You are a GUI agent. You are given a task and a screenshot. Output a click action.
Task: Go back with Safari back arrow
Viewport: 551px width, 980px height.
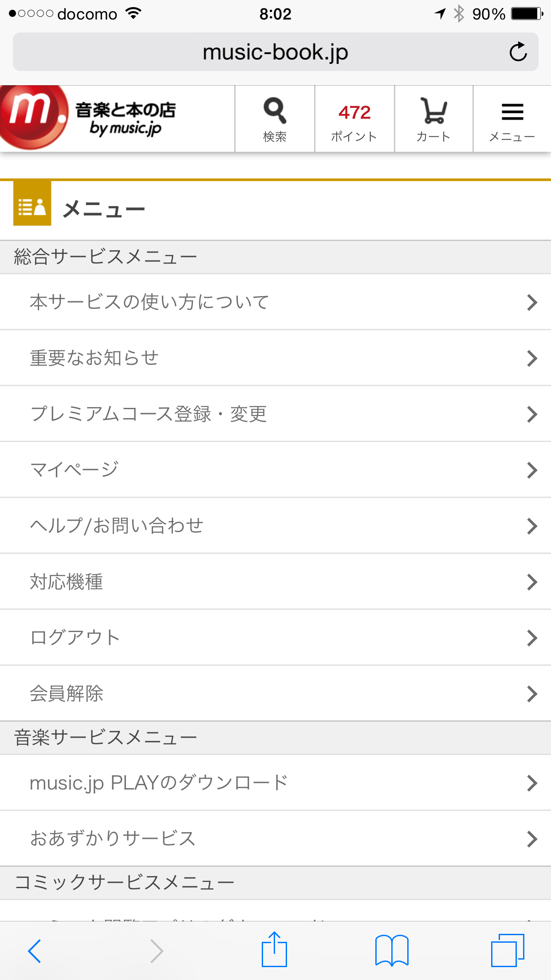[35, 950]
